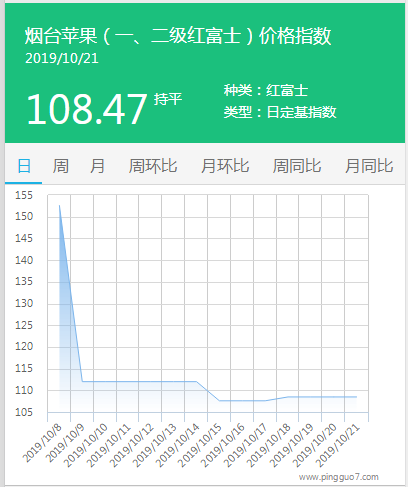The image size is (408, 487).
Task: Click the date 2019/10/21 in header
Action: click(62, 58)
